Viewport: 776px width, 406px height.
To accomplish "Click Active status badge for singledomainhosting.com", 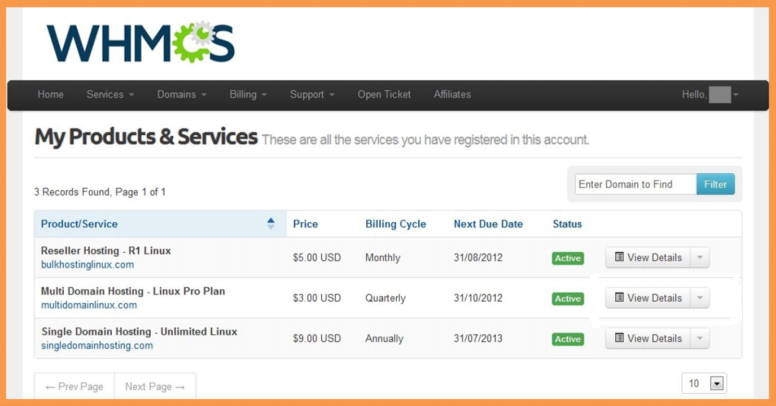I will coord(568,340).
